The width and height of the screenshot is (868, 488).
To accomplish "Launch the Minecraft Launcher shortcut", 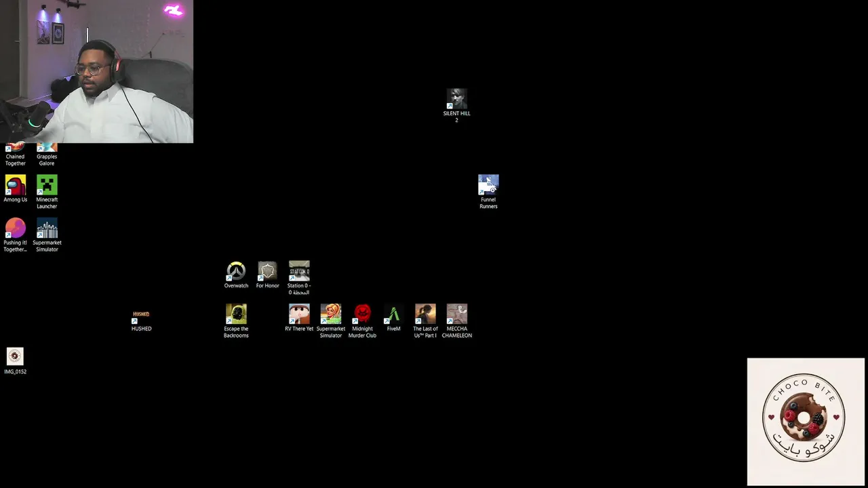I will point(47,192).
